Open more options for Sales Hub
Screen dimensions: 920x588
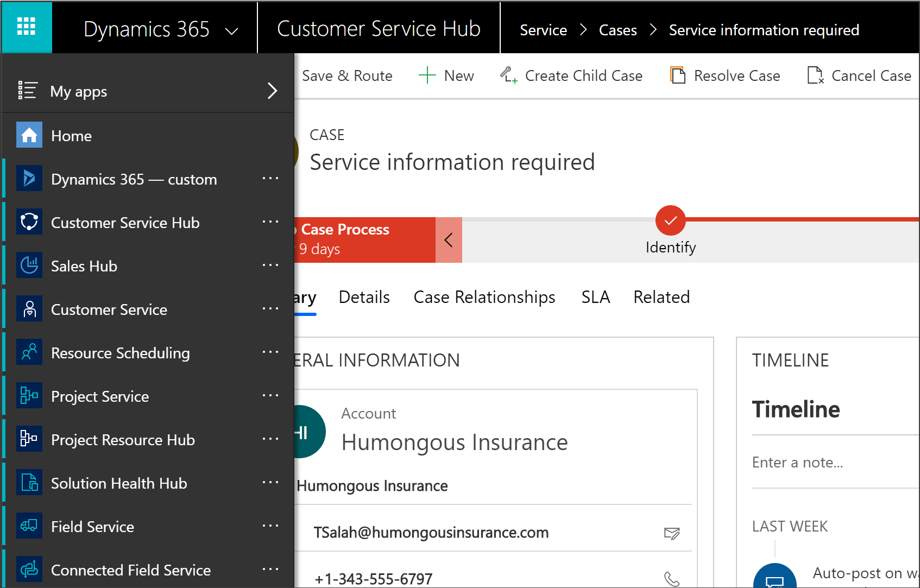[x=270, y=265]
